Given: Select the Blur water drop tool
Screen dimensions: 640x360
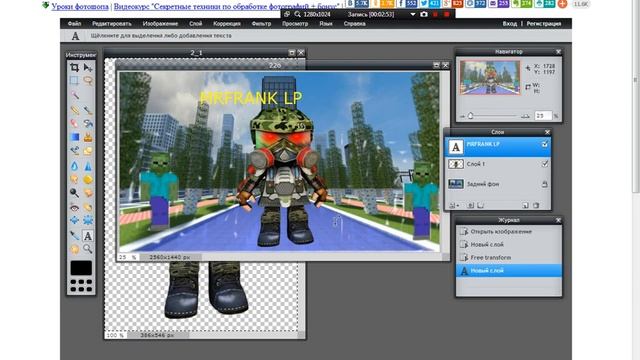Looking at the screenshot, I should pos(74,166).
